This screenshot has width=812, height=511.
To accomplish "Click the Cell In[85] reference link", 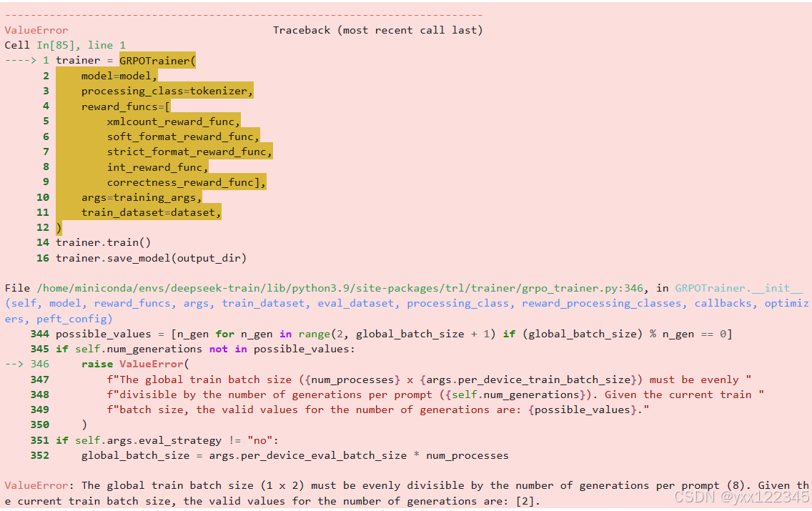I will pos(56,44).
